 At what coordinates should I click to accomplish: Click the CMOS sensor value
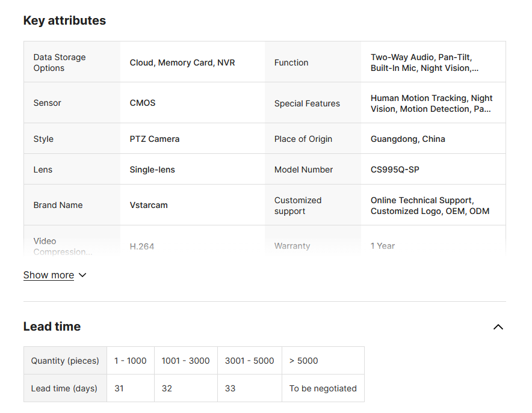pyautogui.click(x=143, y=103)
